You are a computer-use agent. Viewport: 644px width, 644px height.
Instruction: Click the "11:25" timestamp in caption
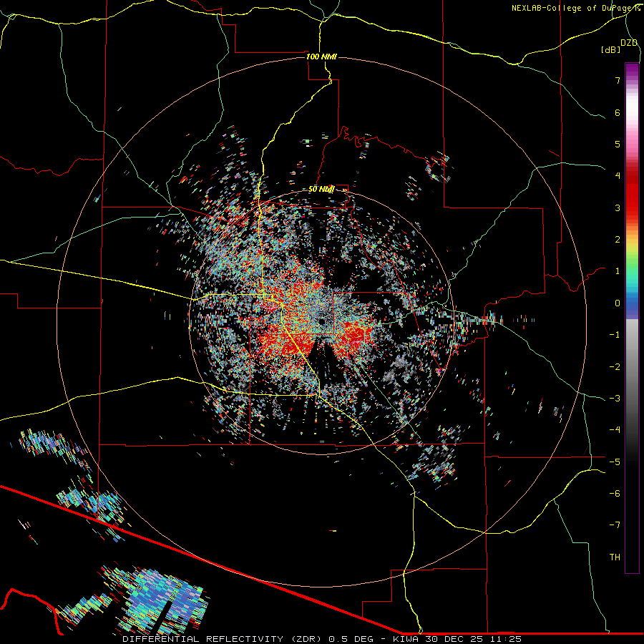(x=506, y=639)
